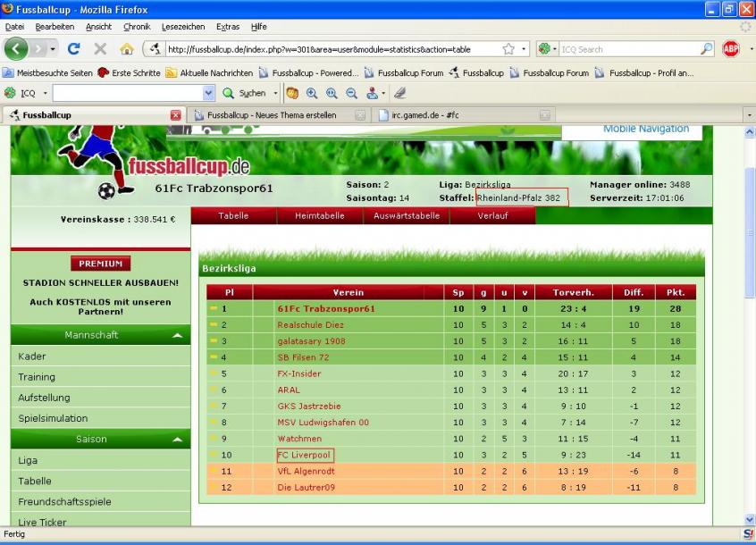Click the browser back arrow button
This screenshot has width=756, height=545.
coord(17,49)
